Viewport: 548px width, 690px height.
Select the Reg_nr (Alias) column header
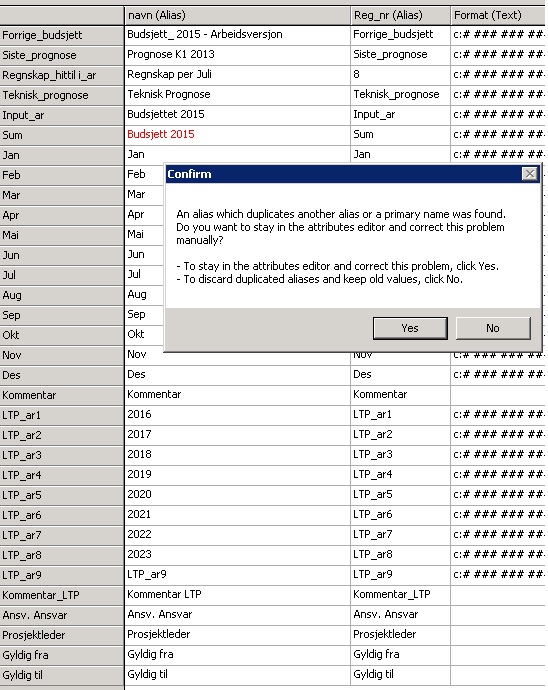click(401, 15)
